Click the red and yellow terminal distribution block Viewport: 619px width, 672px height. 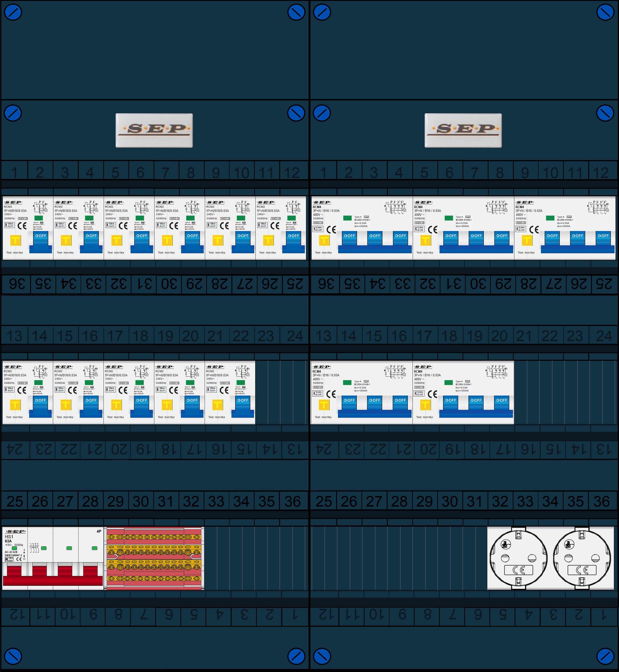(x=154, y=558)
